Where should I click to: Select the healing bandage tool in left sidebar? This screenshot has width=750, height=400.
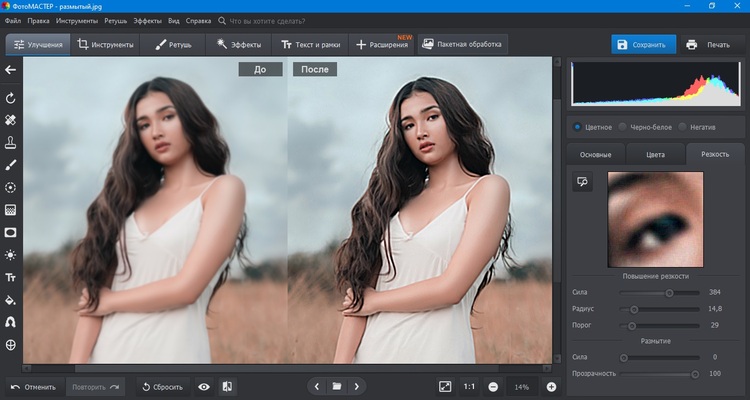[x=11, y=120]
